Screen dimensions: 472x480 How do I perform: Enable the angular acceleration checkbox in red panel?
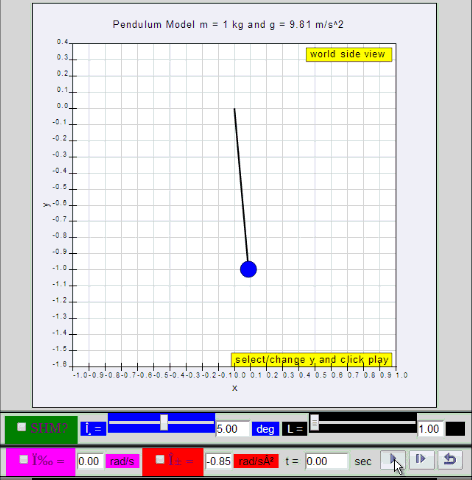coord(160,459)
